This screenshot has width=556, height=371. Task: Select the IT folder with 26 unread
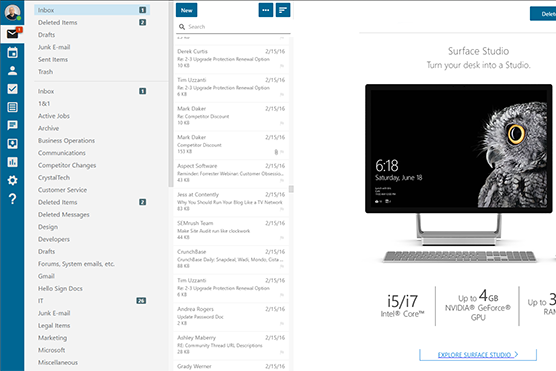[x=92, y=301]
